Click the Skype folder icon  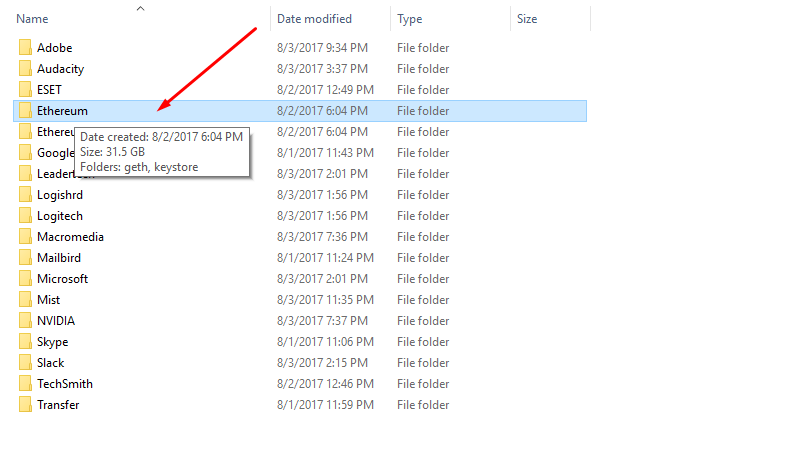(25, 342)
